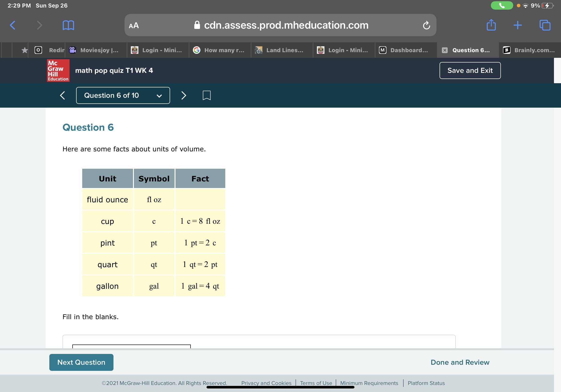Click the Save and Exit button

click(x=470, y=70)
